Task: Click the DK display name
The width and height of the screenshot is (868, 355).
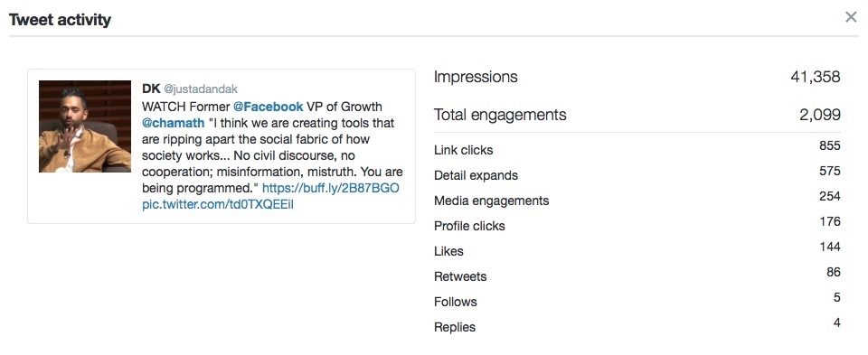Action: [x=151, y=89]
